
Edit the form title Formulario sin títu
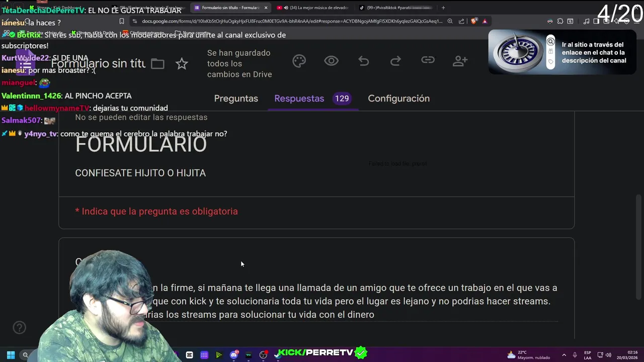(x=98, y=63)
